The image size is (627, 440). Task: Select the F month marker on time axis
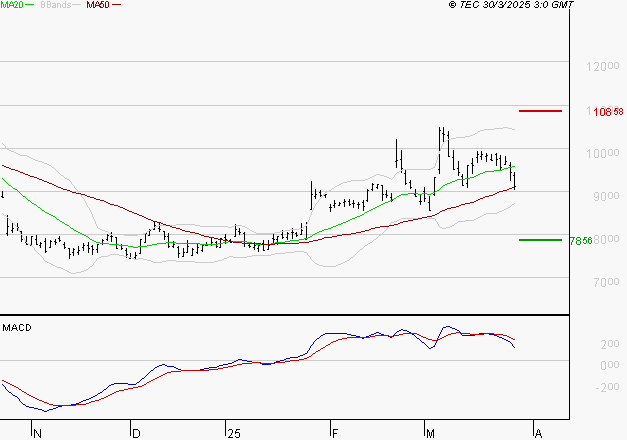click(x=335, y=433)
